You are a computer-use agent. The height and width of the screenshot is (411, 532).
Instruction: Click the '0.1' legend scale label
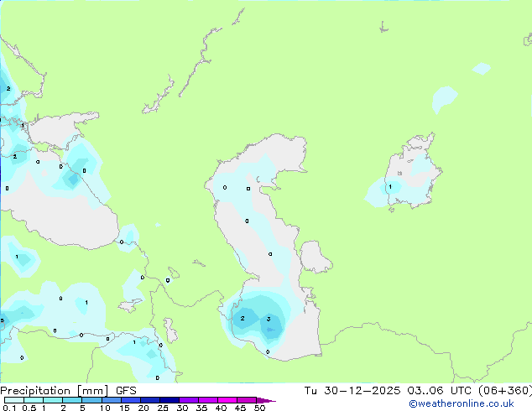9,408
